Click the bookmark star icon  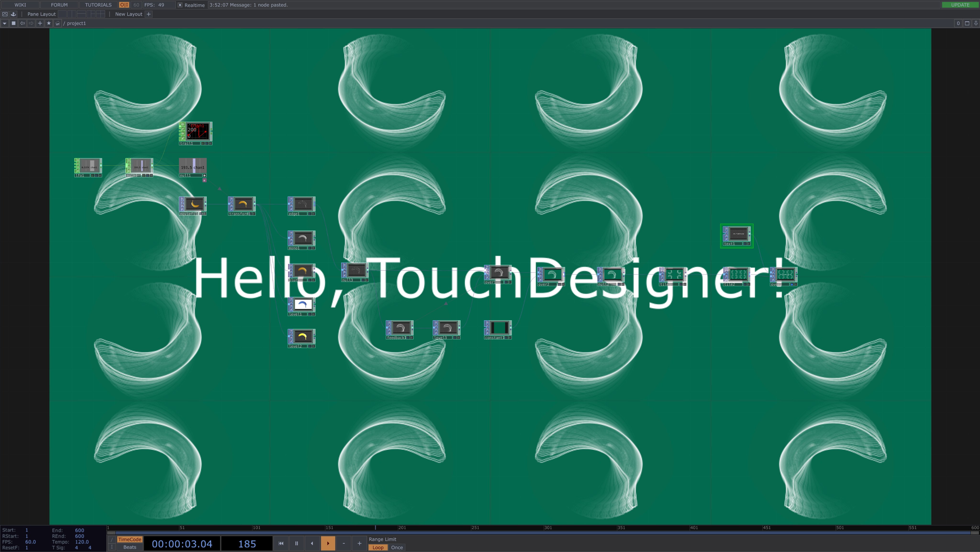point(49,23)
